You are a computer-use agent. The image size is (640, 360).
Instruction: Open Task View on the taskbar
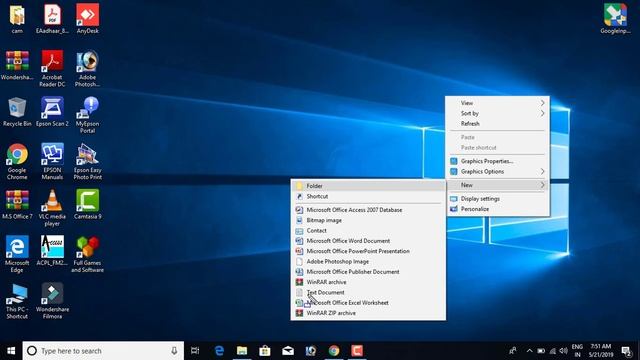click(195, 351)
